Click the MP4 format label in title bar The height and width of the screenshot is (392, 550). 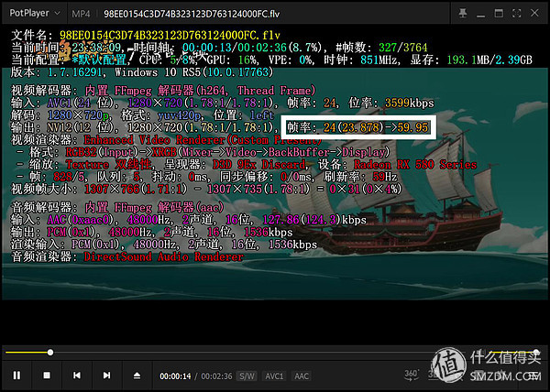coord(81,14)
